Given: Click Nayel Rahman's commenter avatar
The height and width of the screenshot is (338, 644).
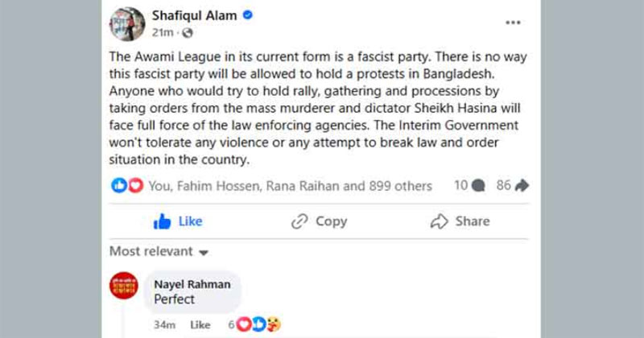Looking at the screenshot, I should click(124, 287).
